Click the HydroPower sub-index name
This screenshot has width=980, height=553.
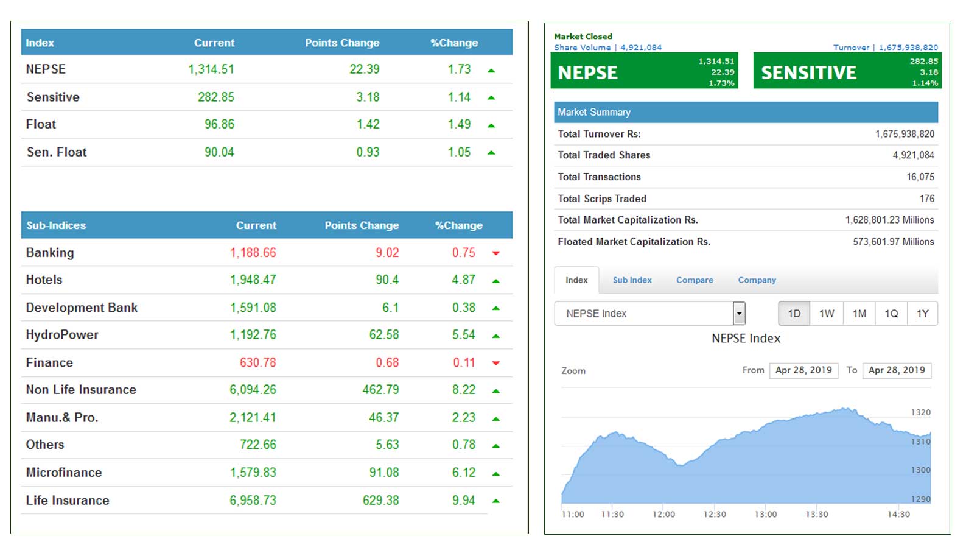click(62, 335)
